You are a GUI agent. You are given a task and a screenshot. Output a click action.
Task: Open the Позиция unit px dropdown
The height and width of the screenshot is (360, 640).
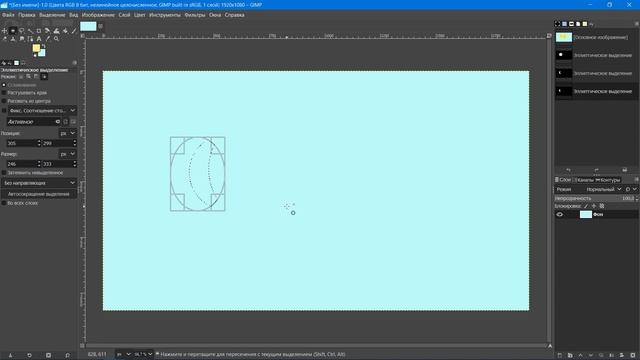(68, 133)
